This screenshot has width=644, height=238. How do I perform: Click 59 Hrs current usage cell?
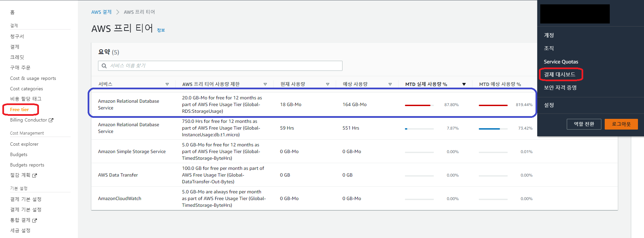(287, 128)
